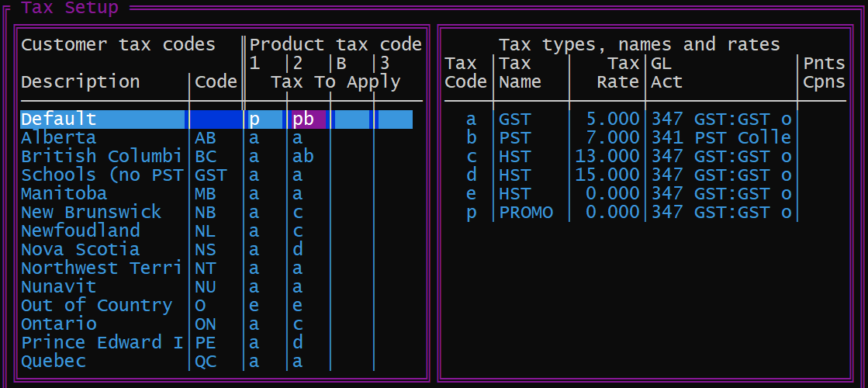Click Prince Edward Island tax 'd' value
Image resolution: width=868 pixels, height=388 pixels.
pos(298,343)
